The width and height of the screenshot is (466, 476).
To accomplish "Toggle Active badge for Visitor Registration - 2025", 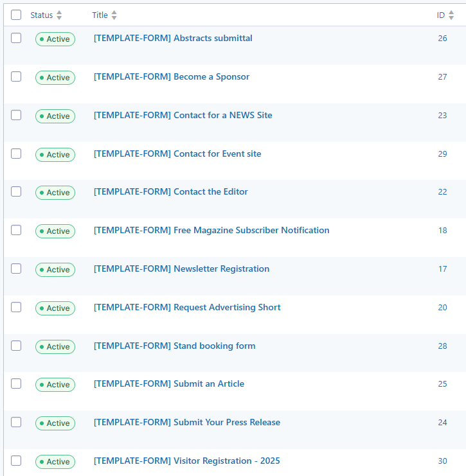I will click(x=55, y=462).
